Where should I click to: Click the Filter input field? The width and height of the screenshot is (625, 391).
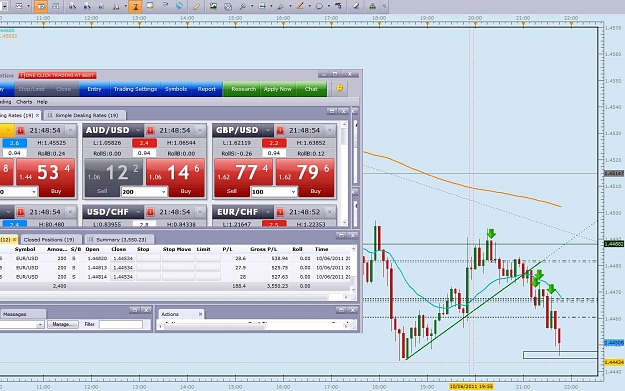[x=121, y=324]
